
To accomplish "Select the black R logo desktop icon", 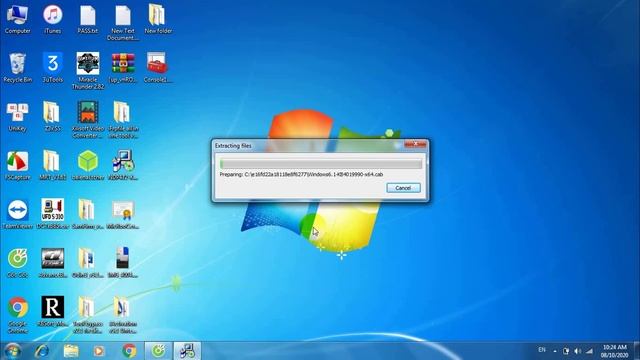I will 53,312.
